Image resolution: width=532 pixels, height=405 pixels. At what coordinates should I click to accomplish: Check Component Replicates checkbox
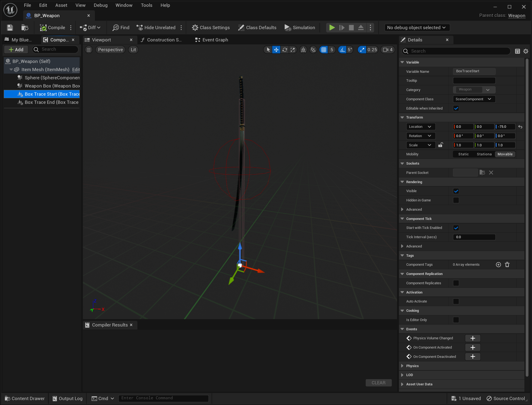tap(456, 283)
